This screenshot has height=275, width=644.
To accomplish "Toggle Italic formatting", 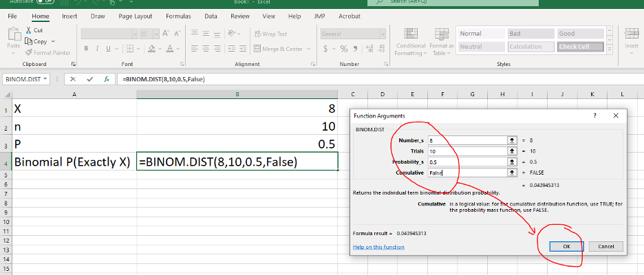I will point(97,49).
